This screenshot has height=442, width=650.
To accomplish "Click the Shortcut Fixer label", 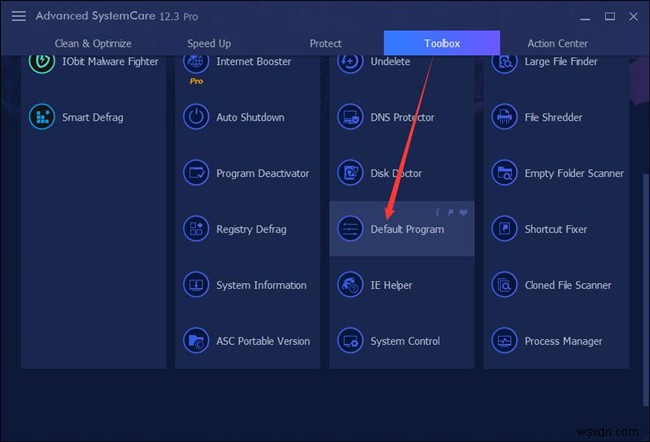I will (555, 229).
